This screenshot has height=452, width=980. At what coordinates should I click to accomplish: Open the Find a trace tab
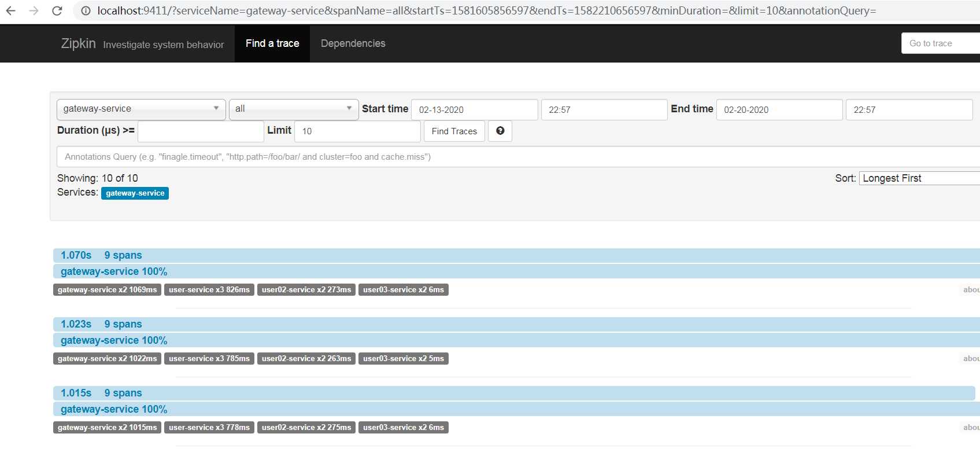tap(272, 43)
